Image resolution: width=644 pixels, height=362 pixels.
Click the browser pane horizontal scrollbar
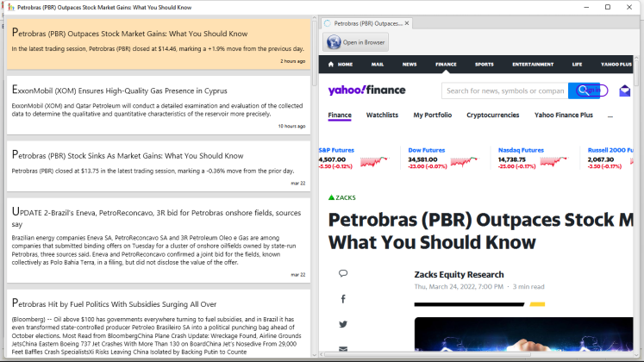pyautogui.click(x=427, y=354)
